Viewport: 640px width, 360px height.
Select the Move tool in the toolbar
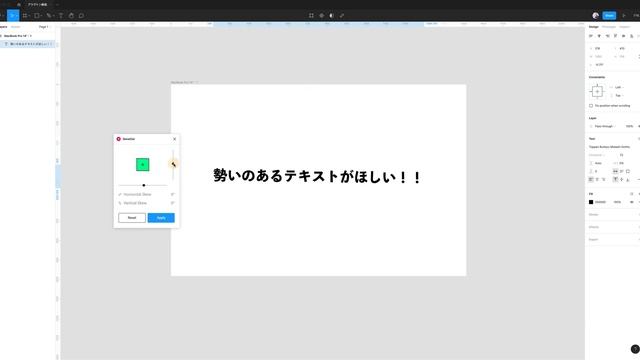coord(12,16)
